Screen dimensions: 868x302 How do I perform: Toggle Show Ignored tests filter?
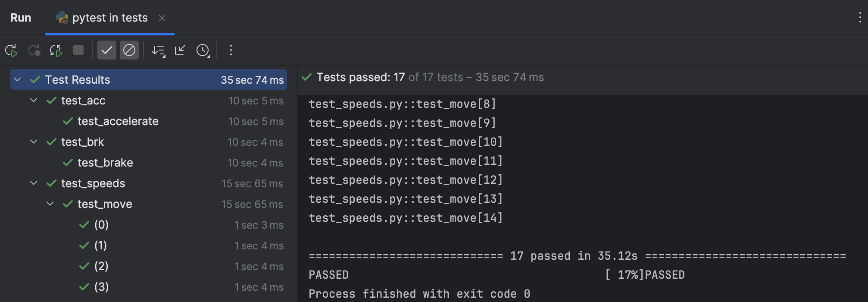(x=129, y=50)
